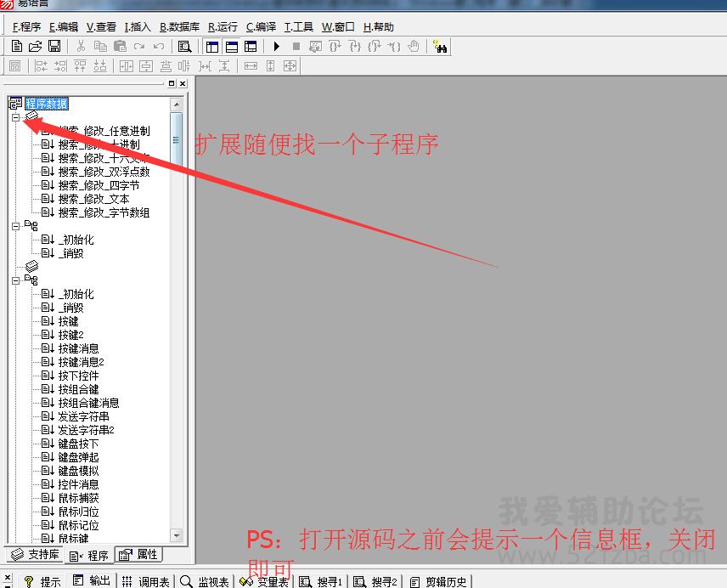Click the center-horizontally icon in form toolbar
This screenshot has height=588, width=727.
click(126, 65)
